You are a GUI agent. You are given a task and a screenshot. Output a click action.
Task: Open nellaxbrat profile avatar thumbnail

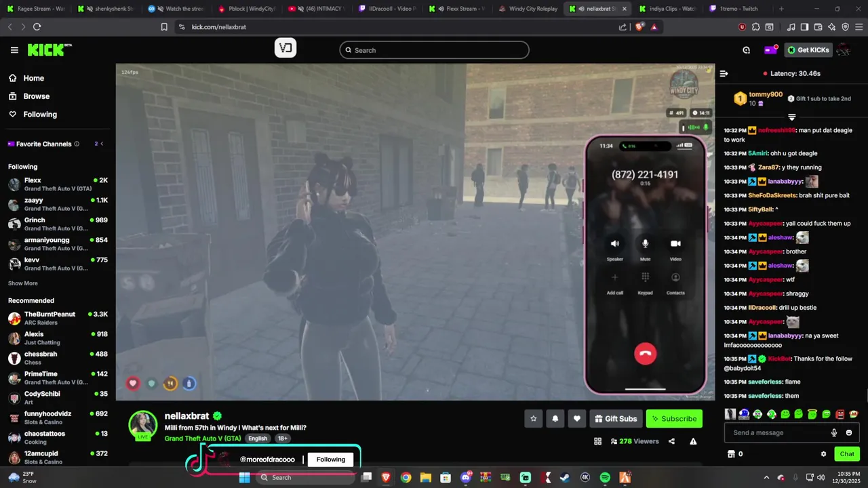point(143,425)
